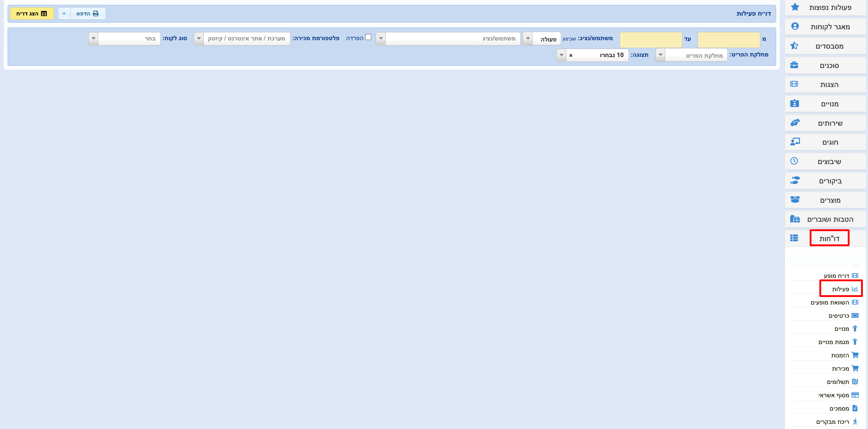Open the דו״ח מופע report link

[x=837, y=276]
